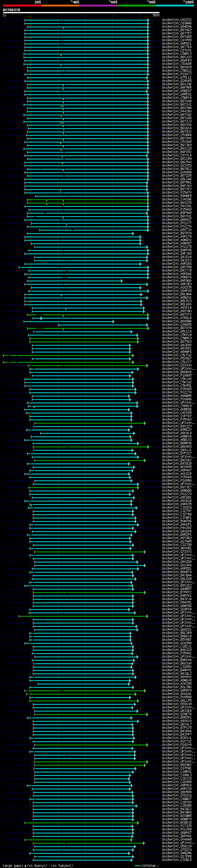Click label UniRef100_C5WMX3
Image resolution: width=197 pixels, height=868 pixels.
[177, 338]
